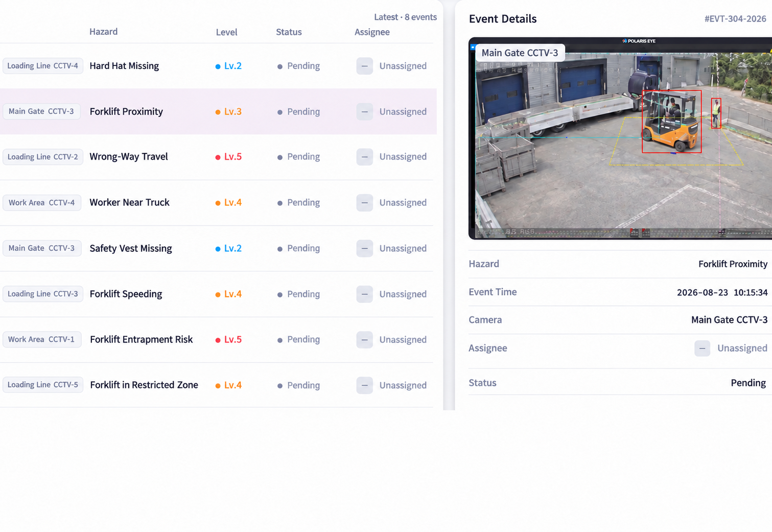The width and height of the screenshot is (772, 532).
Task: Click the Hard Hat Missing assignee avatar icon
Action: (364, 66)
